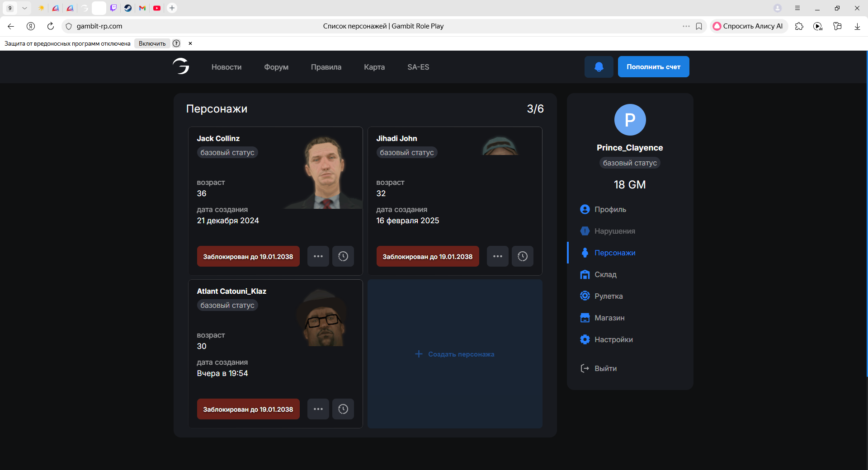Viewport: 868px width, 470px height.
Task: Open browser extensions puzzle icon
Action: pos(799,26)
